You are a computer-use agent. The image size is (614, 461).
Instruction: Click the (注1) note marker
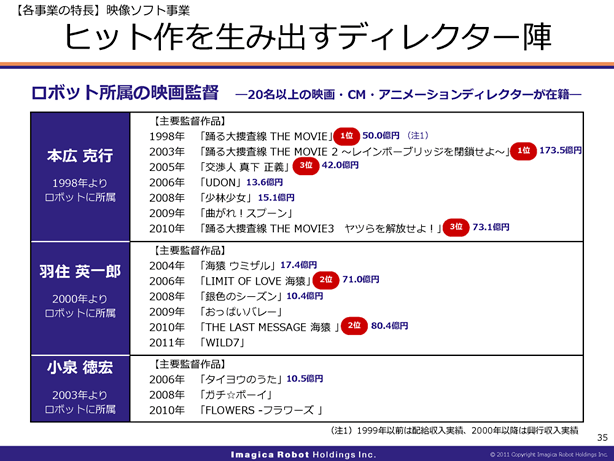[418, 136]
